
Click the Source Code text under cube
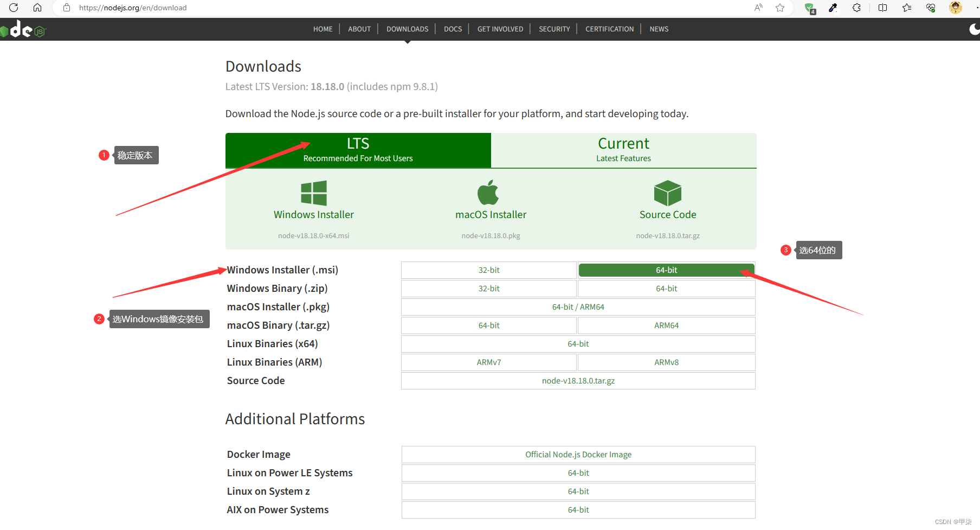click(668, 215)
